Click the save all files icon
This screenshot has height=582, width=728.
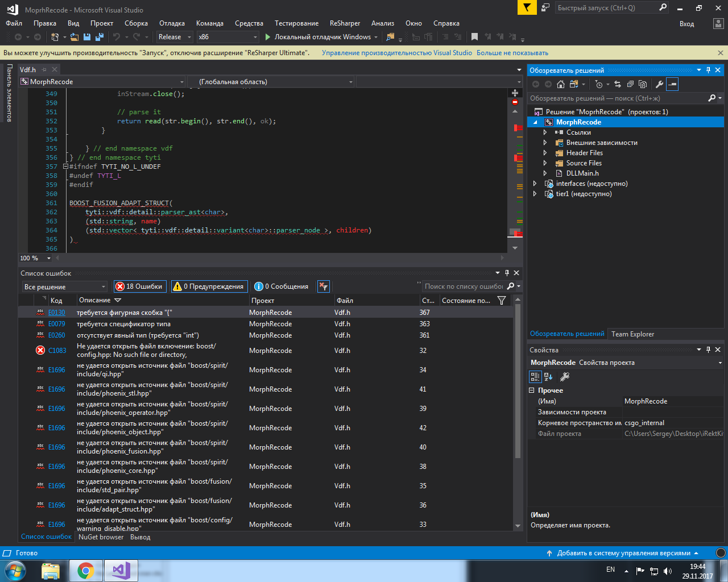click(100, 37)
